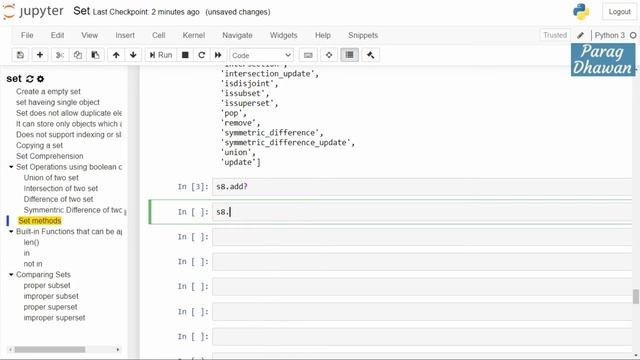Open the File menu
Image resolution: width=640 pixels, height=360 pixels.
27,36
